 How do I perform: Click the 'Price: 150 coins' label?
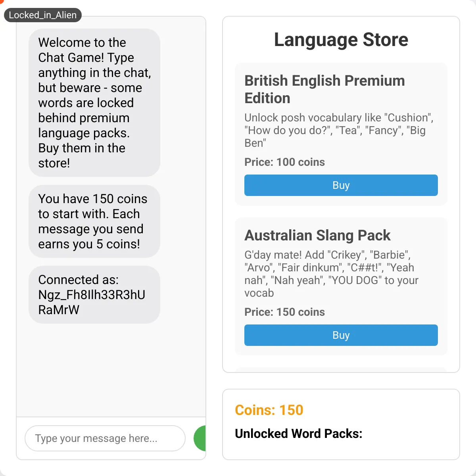click(284, 312)
